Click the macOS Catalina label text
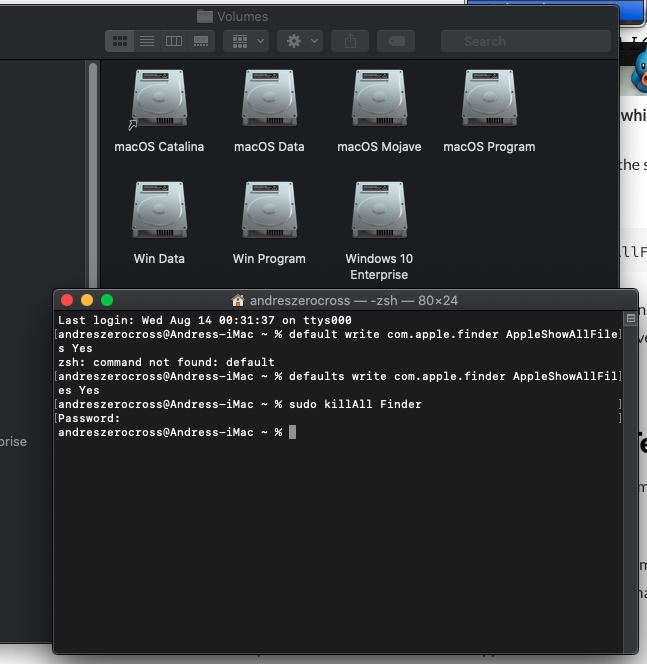 tap(159, 147)
